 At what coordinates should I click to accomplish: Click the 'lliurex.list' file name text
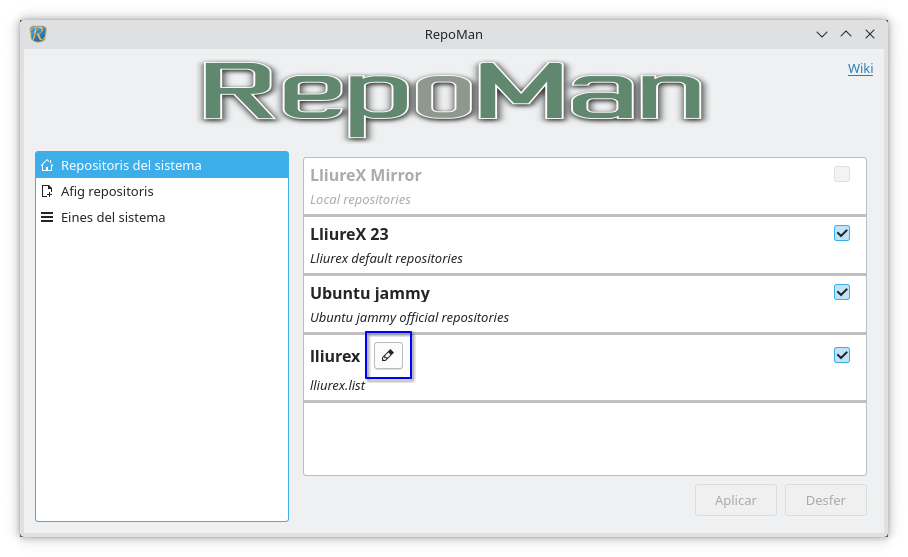(338, 385)
